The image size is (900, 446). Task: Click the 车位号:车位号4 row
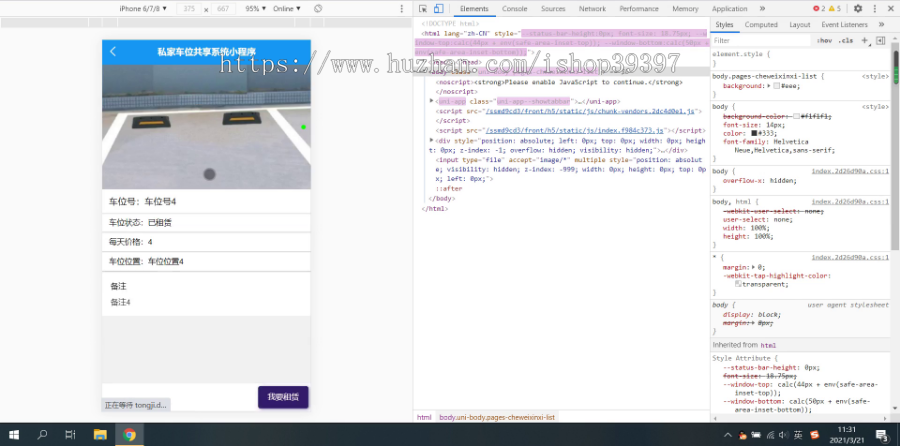(206, 201)
